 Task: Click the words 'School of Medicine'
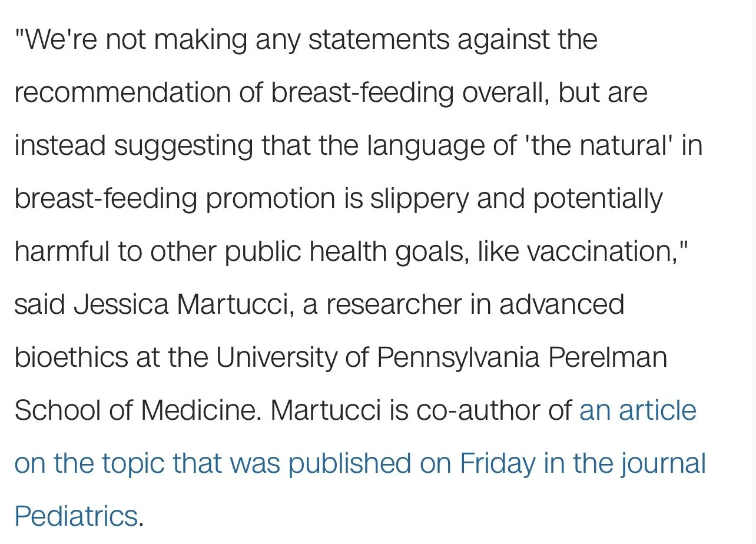137,410
